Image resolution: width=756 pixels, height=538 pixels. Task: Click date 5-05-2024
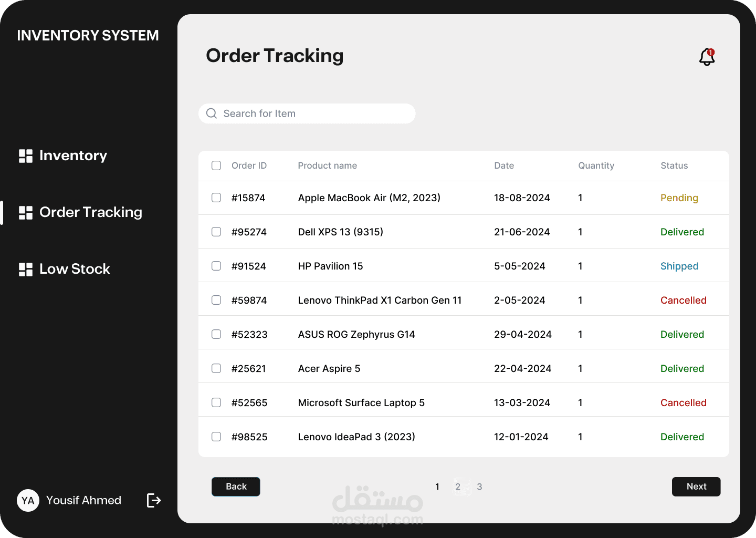tap(519, 266)
